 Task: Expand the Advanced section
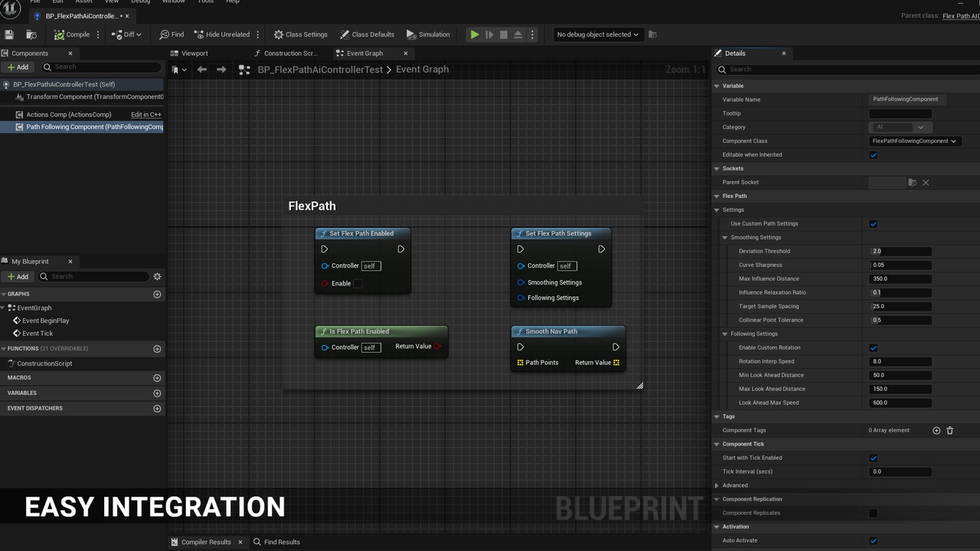tap(717, 486)
